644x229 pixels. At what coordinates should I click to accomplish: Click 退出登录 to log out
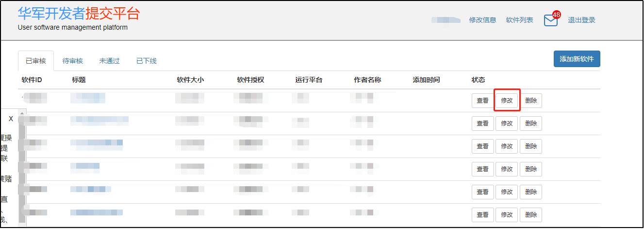coord(581,20)
